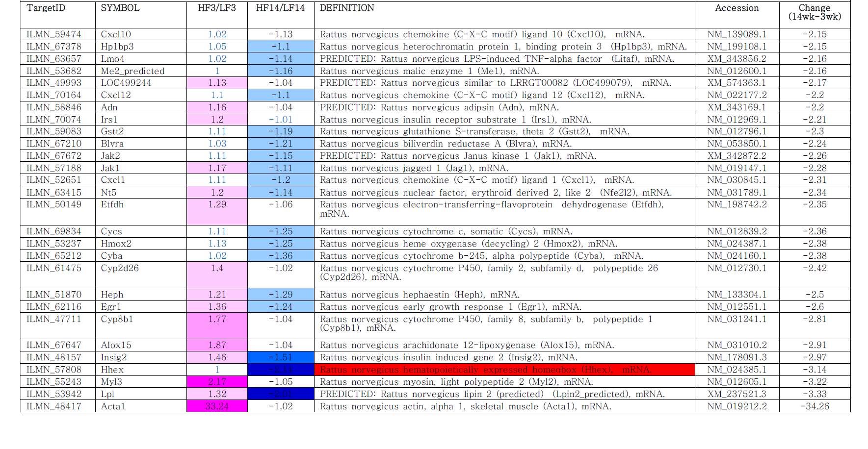This screenshot has width=868, height=449.
Task: Select the Hhex symbol cell
Action: coord(141,370)
